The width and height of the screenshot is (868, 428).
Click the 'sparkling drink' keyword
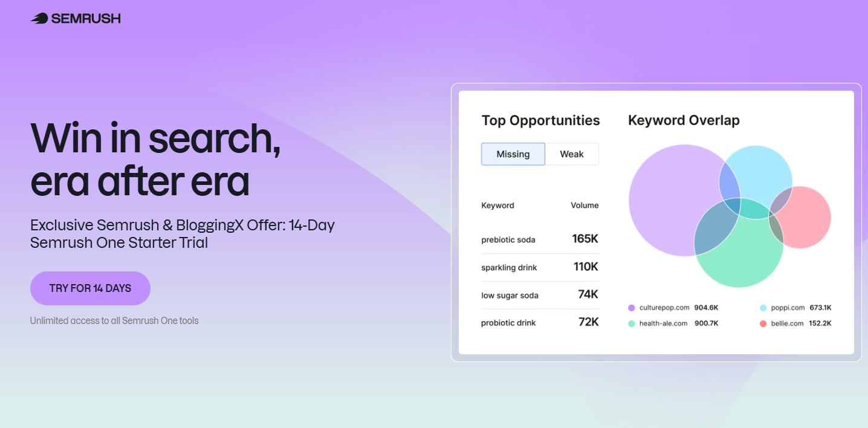pos(509,268)
